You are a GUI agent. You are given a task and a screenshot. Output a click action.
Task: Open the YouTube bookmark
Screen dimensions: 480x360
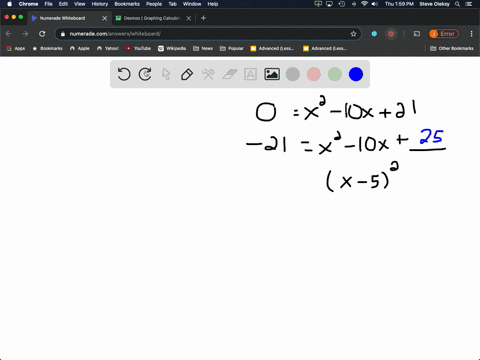138,48
